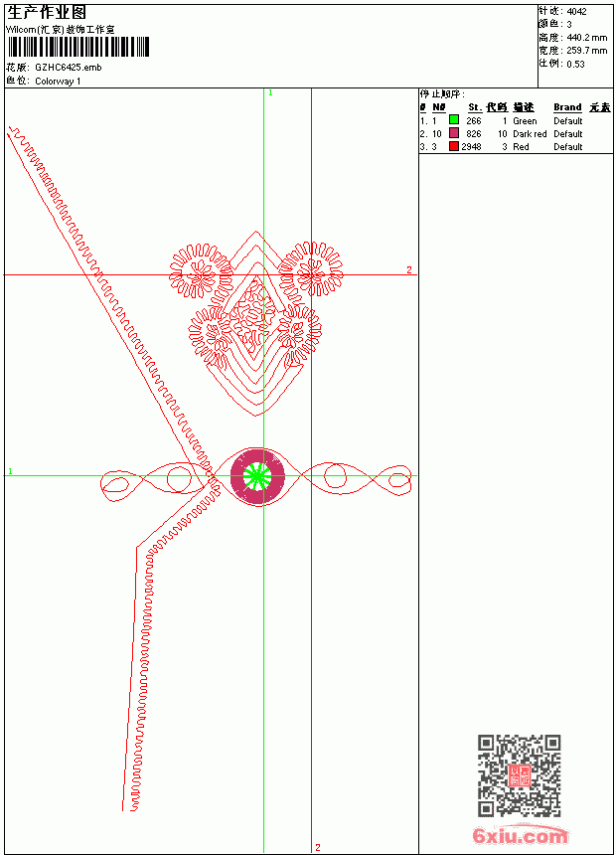Click the green guide marker 1 at top
Viewport: 616px width, 855px height.
pos(270,93)
